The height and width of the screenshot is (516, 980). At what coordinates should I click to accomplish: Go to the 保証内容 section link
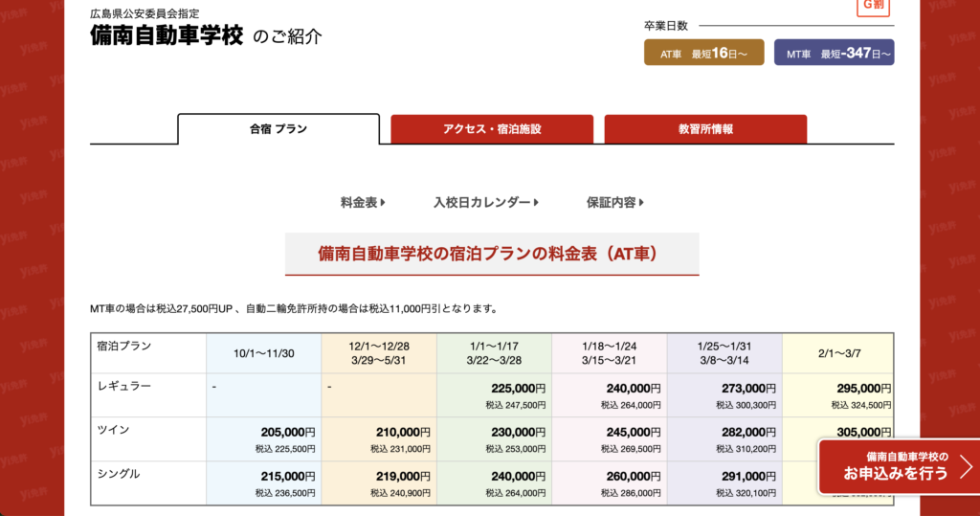click(615, 203)
